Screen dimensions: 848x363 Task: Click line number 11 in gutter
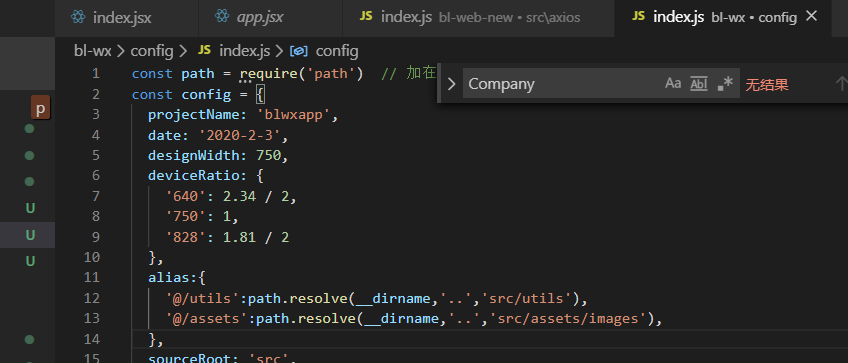[92, 278]
